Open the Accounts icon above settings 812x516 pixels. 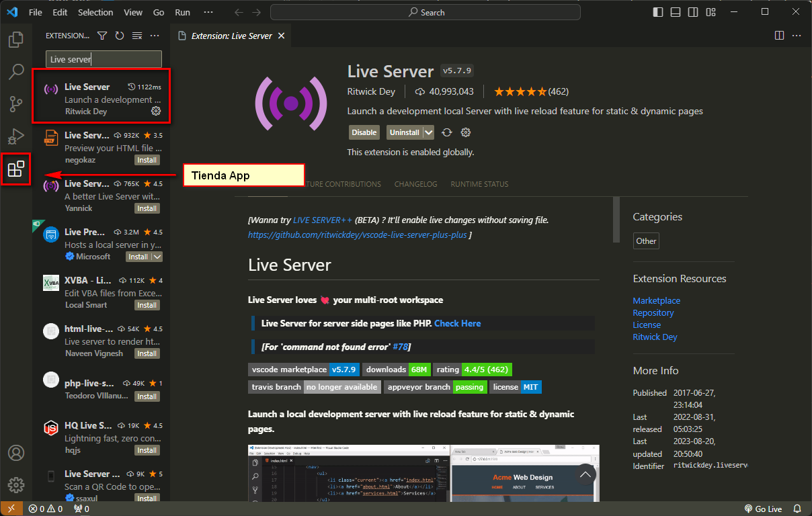16,453
